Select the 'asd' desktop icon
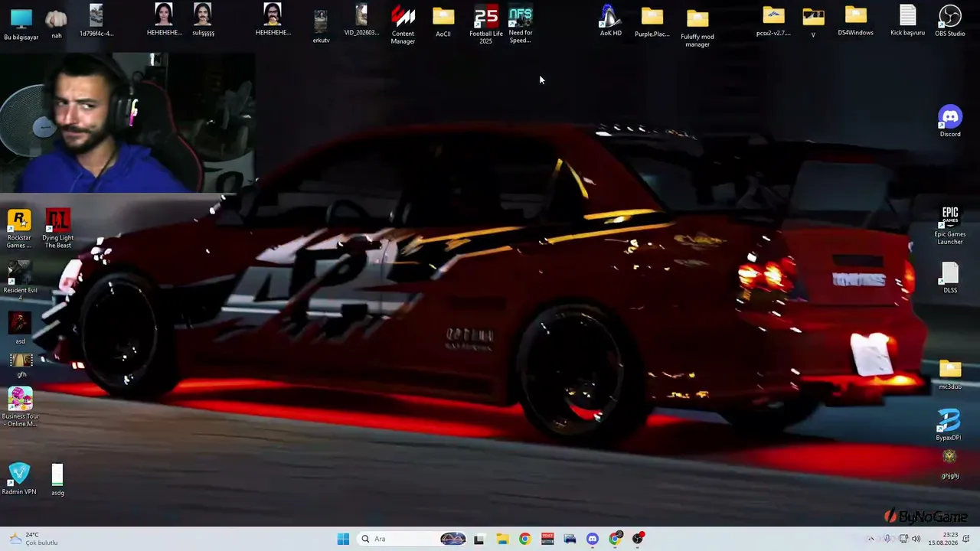This screenshot has height=551, width=980. point(20,328)
